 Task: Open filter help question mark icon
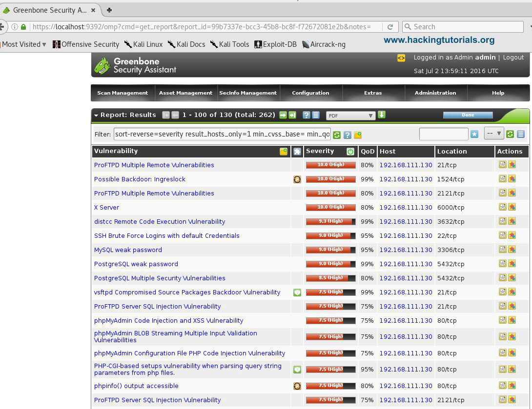point(347,135)
